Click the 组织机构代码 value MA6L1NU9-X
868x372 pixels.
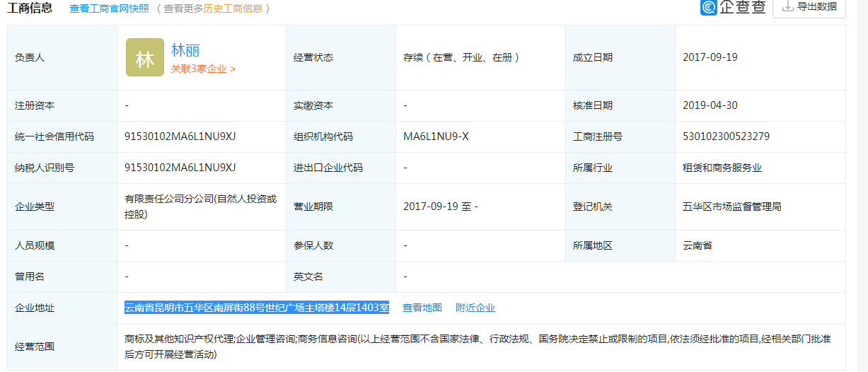tap(436, 136)
